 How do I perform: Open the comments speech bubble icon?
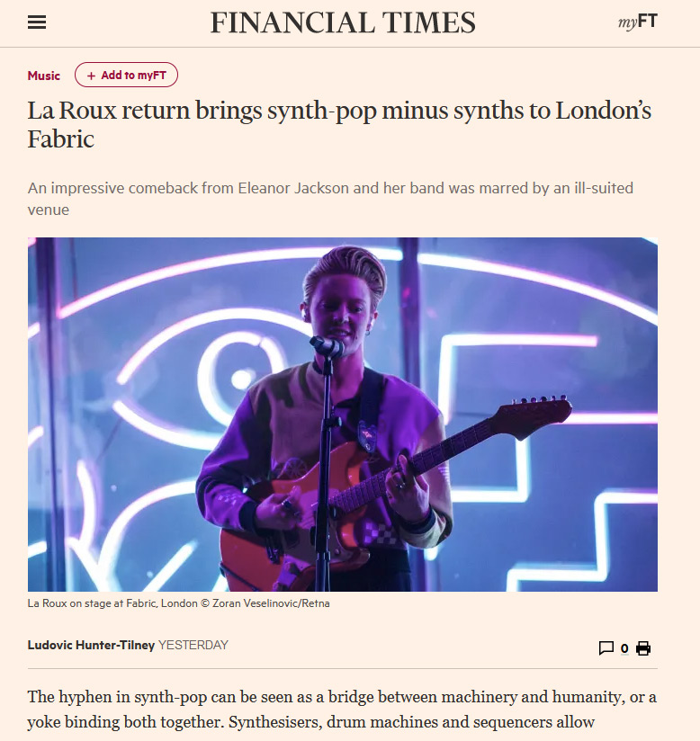point(606,647)
